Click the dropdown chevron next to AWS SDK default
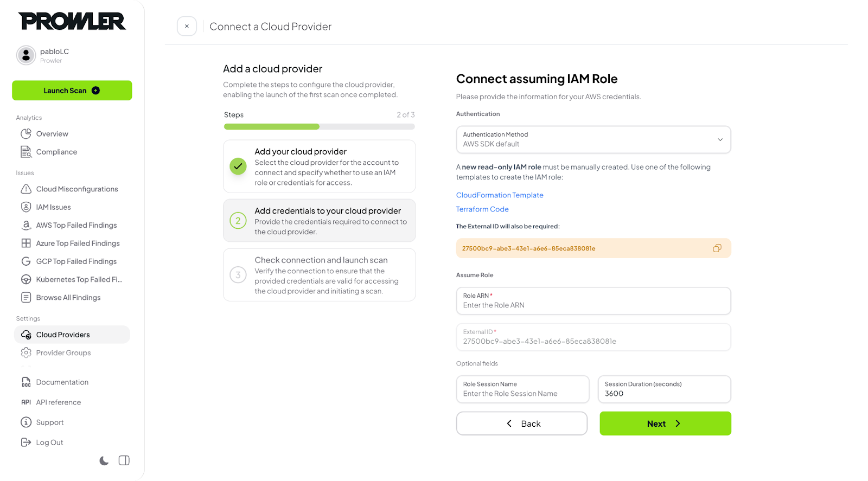This screenshot has width=868, height=481. pyautogui.click(x=720, y=140)
